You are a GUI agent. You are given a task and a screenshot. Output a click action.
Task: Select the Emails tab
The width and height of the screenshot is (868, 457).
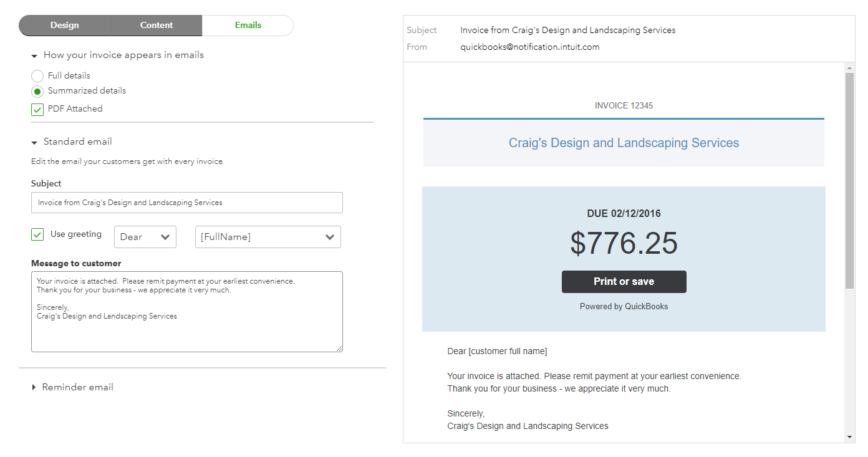click(248, 26)
